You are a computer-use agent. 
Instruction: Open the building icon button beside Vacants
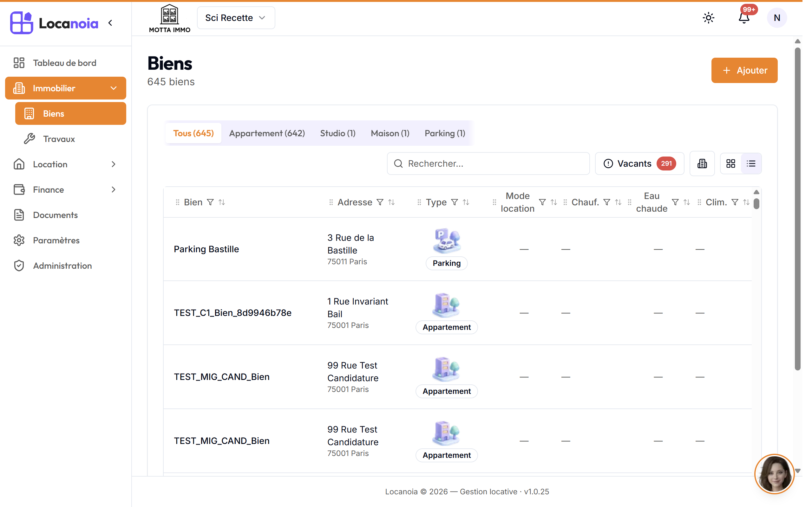click(x=702, y=164)
